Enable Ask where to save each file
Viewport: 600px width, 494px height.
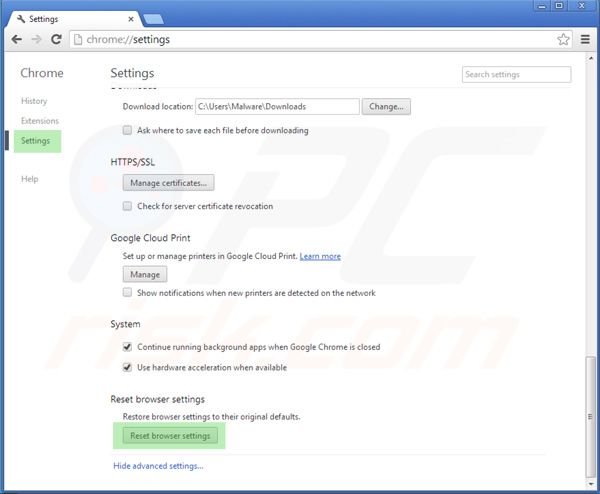pos(127,130)
